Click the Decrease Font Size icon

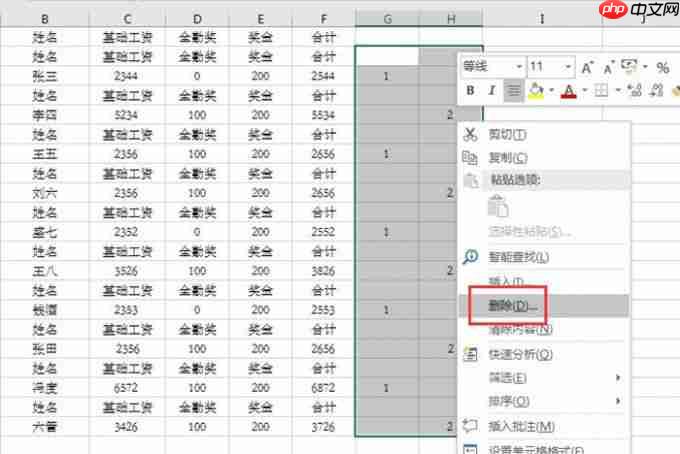609,67
